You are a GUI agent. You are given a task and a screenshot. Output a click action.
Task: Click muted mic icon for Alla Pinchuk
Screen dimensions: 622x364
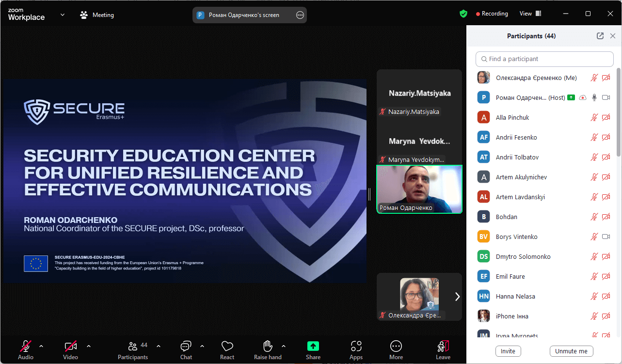pos(594,117)
